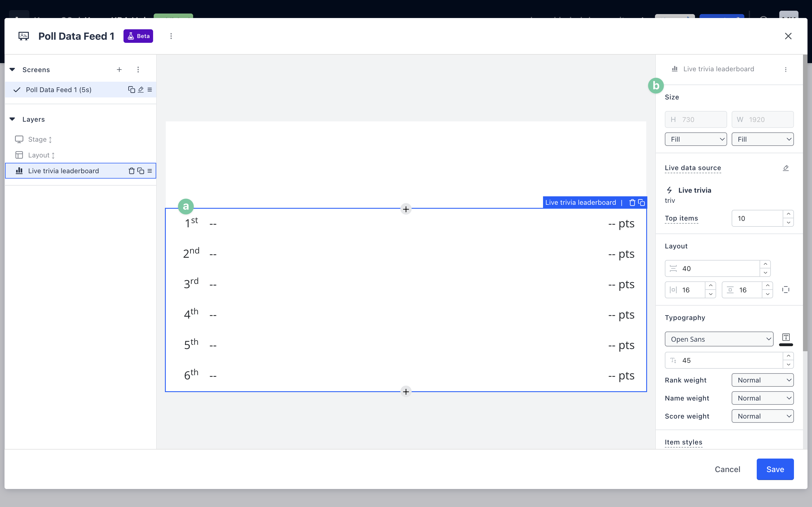
Task: Open the height Fill dropdown
Action: [x=696, y=139]
